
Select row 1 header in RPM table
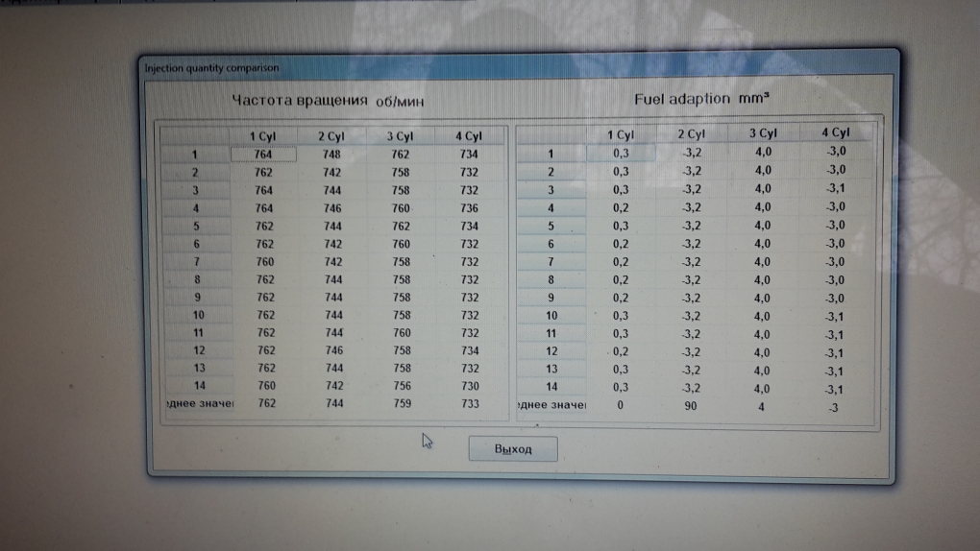point(194,155)
